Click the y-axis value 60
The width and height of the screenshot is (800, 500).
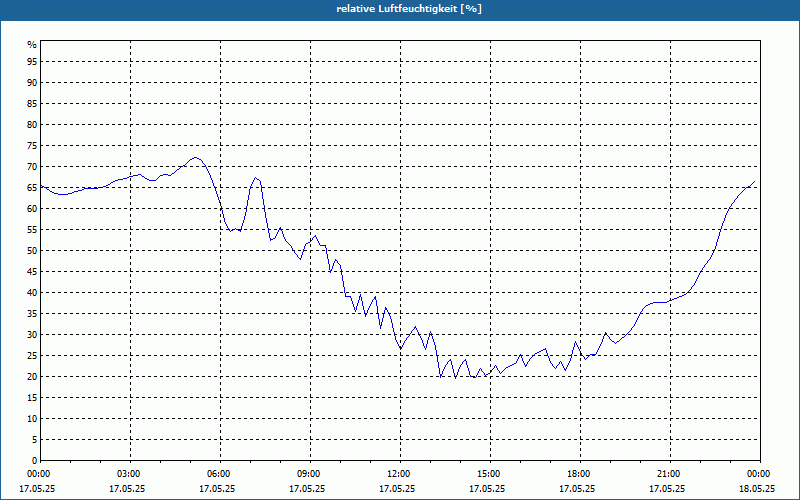coord(32,209)
